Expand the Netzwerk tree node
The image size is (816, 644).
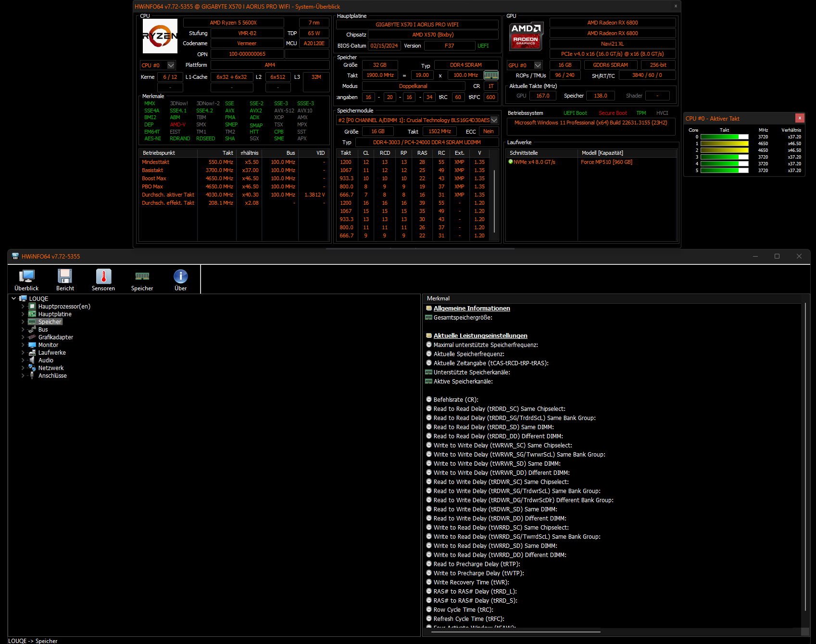coord(23,368)
